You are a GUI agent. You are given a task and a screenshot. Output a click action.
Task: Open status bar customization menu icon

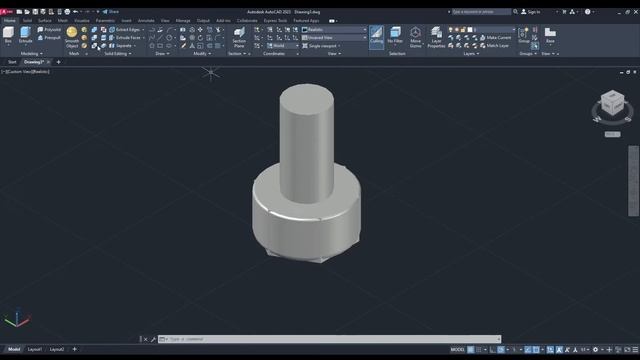[x=635, y=349]
